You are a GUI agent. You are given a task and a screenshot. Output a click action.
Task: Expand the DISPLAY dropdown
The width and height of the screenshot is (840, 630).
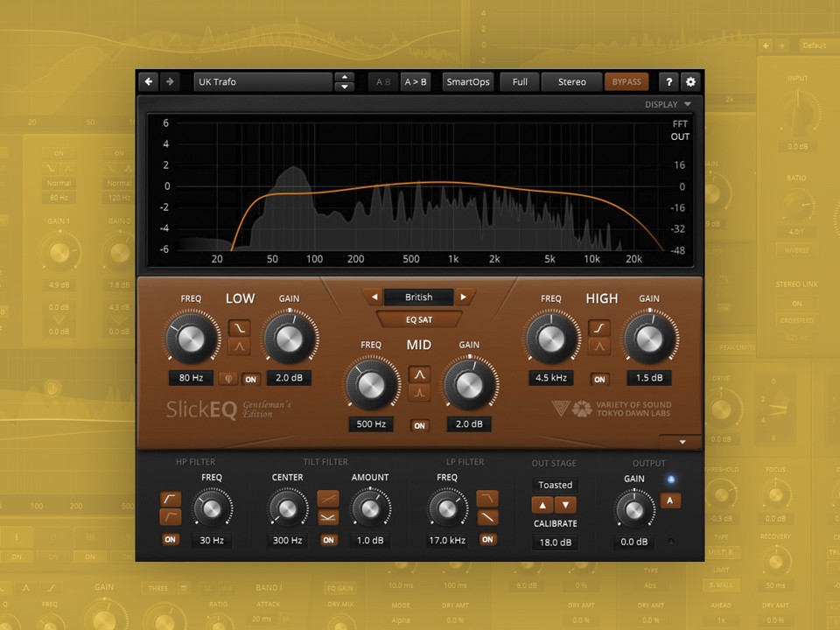pyautogui.click(x=668, y=104)
